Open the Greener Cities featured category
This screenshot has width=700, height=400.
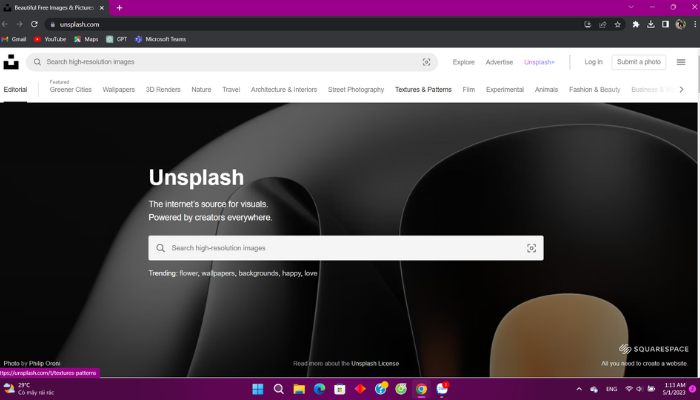pos(71,90)
